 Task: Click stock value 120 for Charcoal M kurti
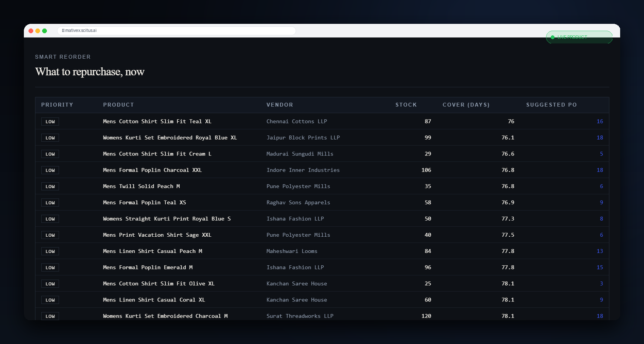coord(426,315)
